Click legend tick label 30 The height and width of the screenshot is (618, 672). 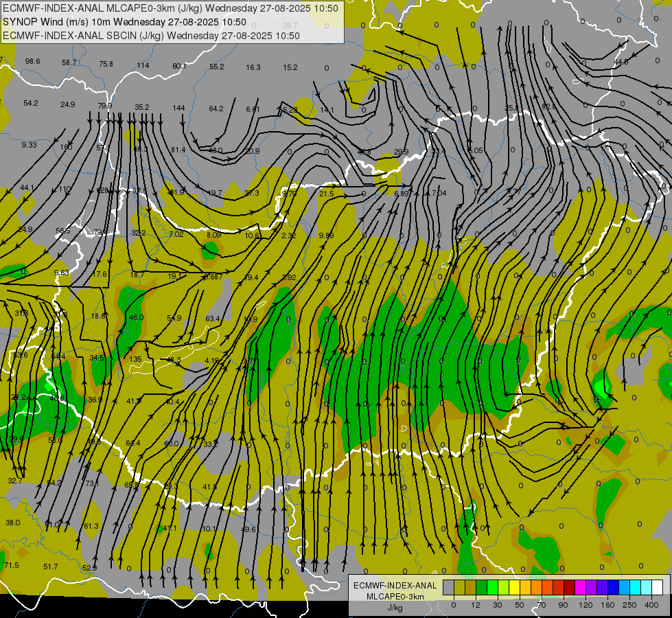pyautogui.click(x=498, y=605)
